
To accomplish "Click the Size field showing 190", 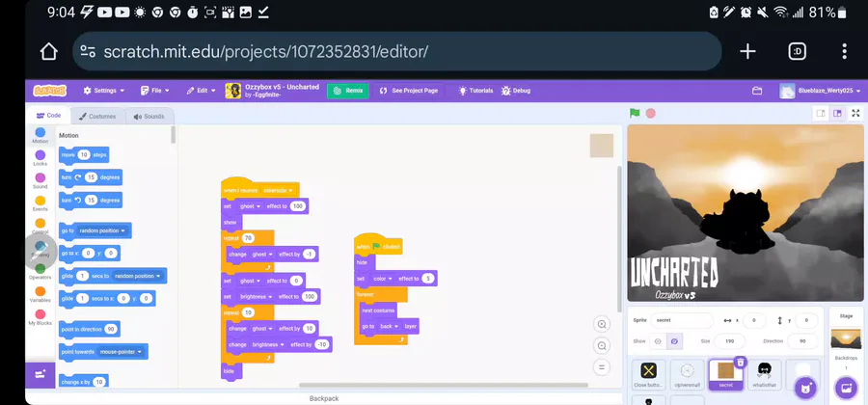I will coord(729,341).
